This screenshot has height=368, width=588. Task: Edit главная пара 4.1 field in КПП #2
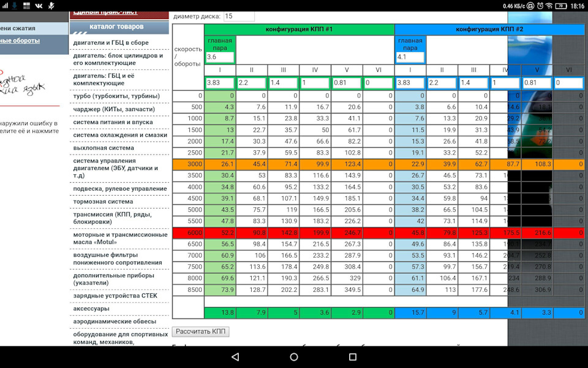tap(410, 57)
